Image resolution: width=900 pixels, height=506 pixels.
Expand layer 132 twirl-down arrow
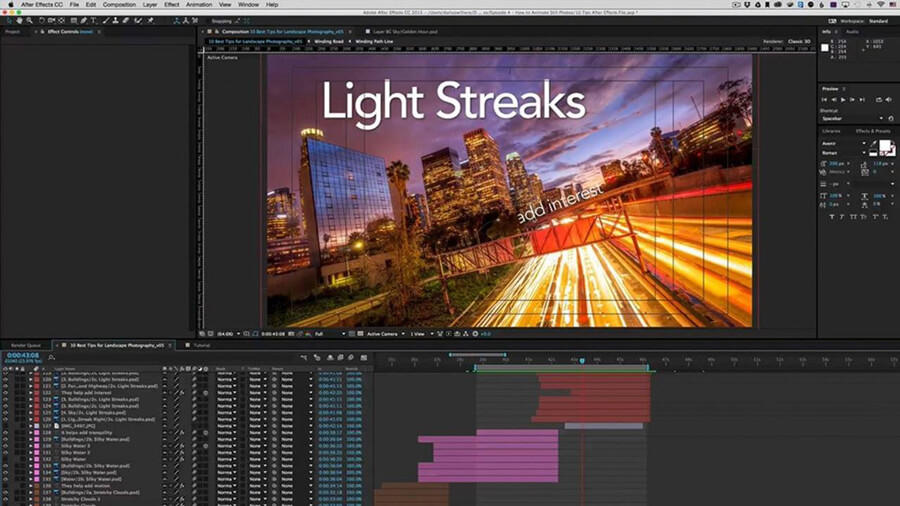tap(31, 459)
